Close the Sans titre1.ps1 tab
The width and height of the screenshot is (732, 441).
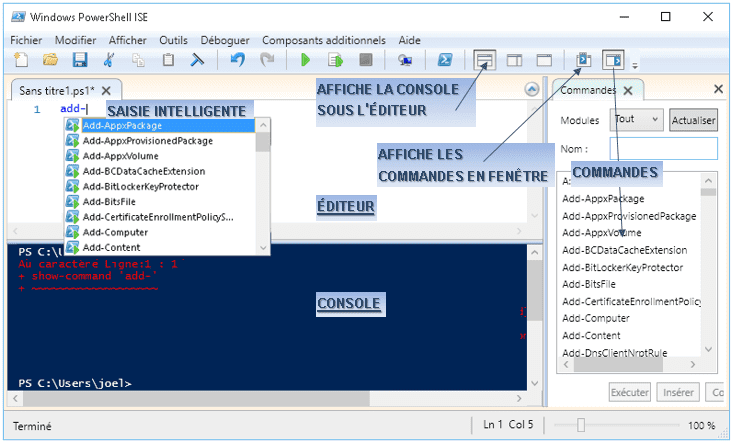coord(106,91)
